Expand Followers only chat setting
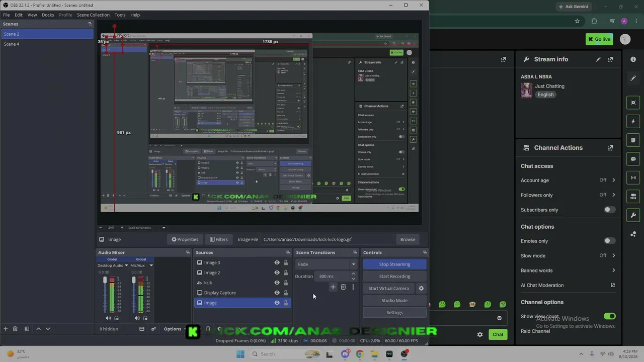644x362 pixels. pyautogui.click(x=613, y=195)
